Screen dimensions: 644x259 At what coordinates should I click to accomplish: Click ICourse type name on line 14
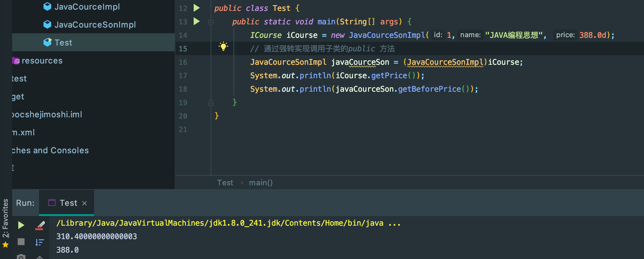266,35
